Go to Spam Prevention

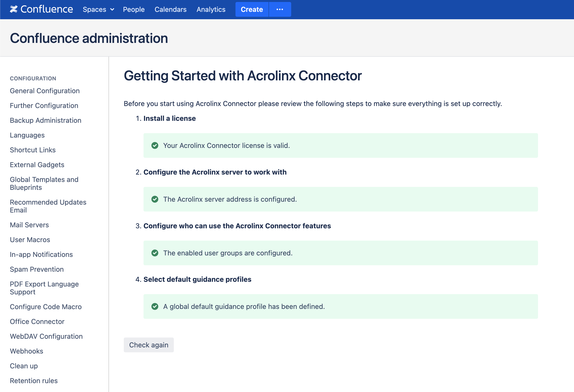(37, 269)
